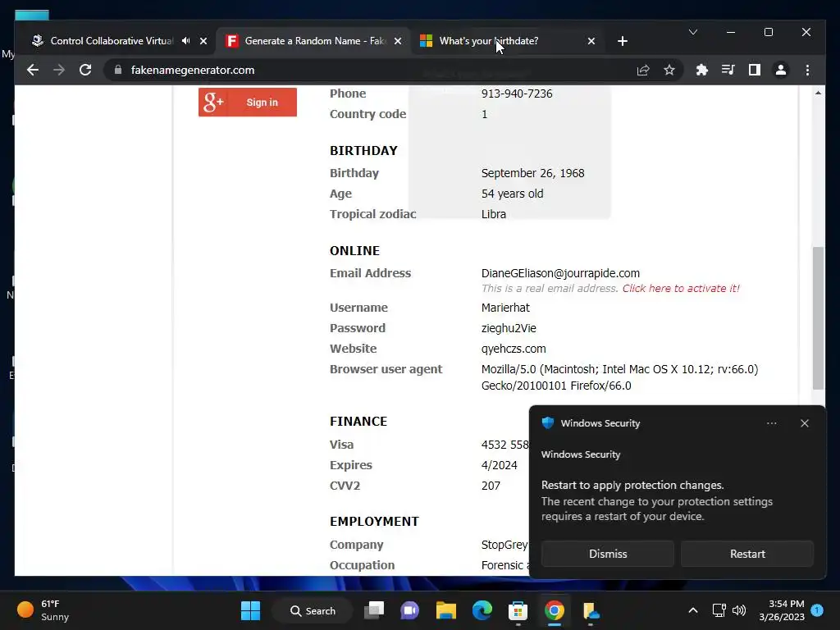Screen dimensions: 840x630
Task: Click the phone number 913-940-7236
Action: click(x=517, y=94)
